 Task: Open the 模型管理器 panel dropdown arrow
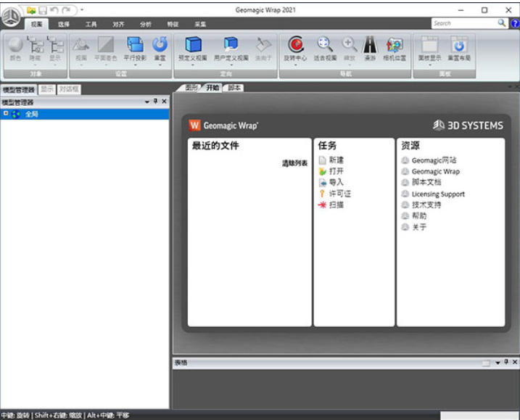pos(147,102)
